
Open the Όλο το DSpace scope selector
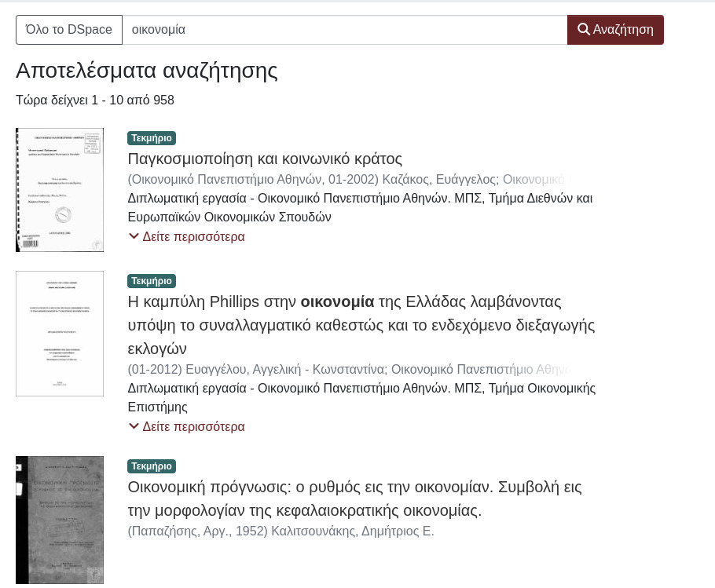pos(69,30)
